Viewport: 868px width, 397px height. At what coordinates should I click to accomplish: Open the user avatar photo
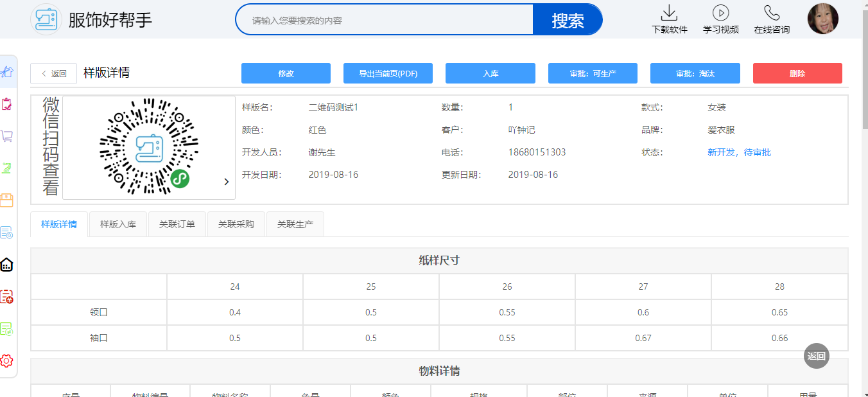[823, 19]
